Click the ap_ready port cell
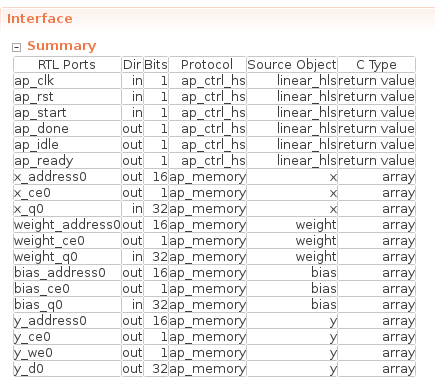The height and width of the screenshot is (389, 435). click(x=67, y=161)
